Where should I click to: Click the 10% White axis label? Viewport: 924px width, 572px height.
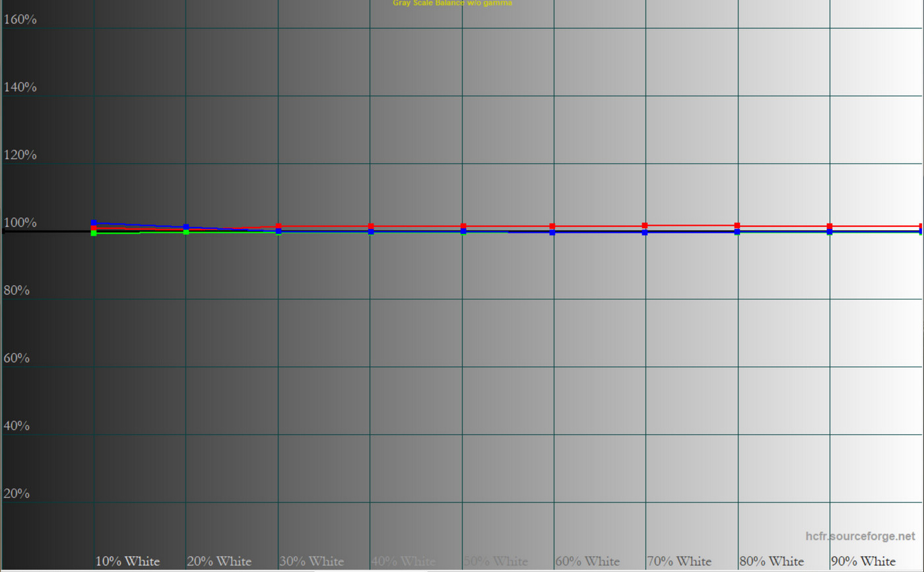point(127,561)
